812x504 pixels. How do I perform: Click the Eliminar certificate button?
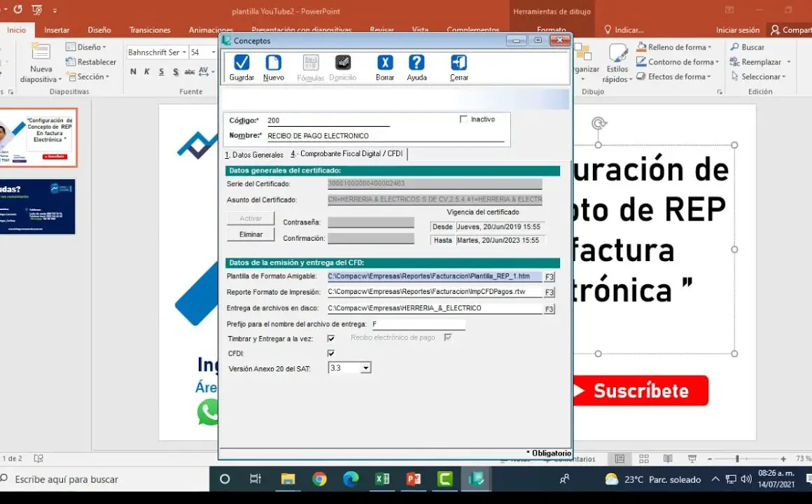point(251,234)
